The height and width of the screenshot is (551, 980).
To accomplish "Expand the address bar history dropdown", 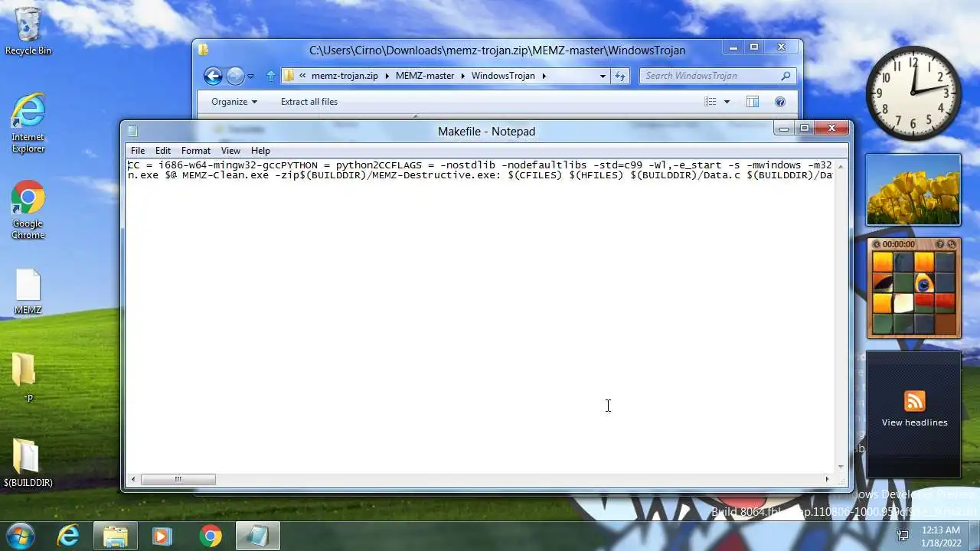I will (x=603, y=76).
